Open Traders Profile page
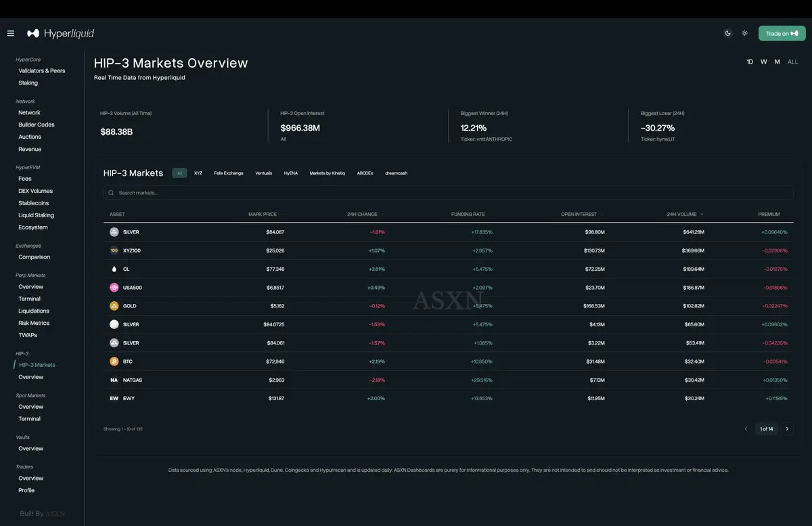 point(26,490)
